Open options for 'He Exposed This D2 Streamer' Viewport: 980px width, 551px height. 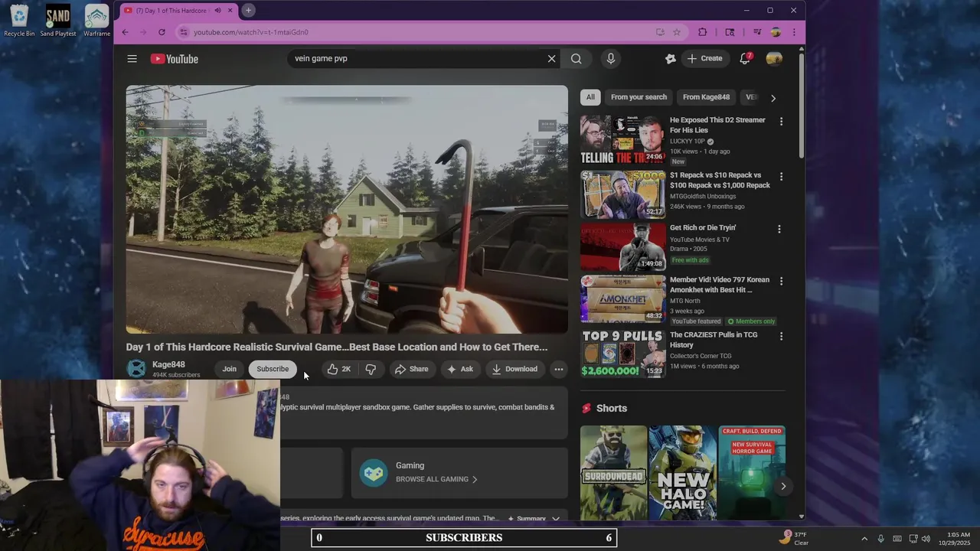pos(781,121)
